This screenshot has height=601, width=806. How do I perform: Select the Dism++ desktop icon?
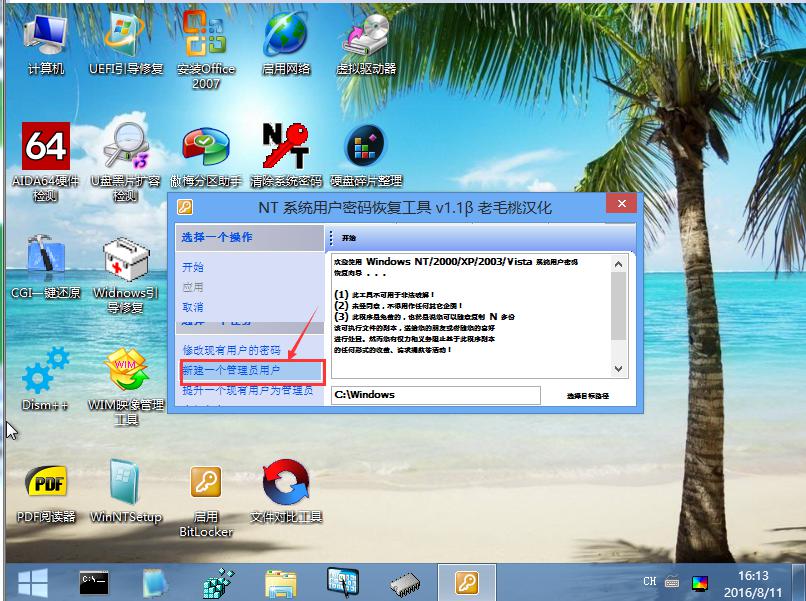[x=45, y=380]
